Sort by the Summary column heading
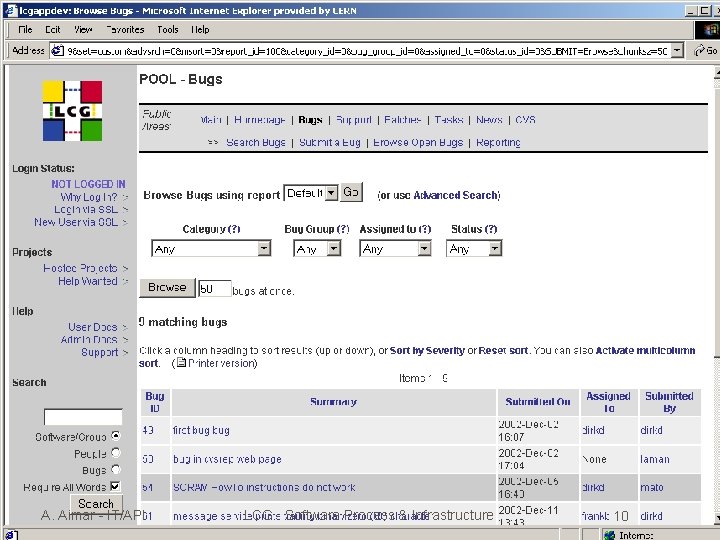 [x=333, y=402]
